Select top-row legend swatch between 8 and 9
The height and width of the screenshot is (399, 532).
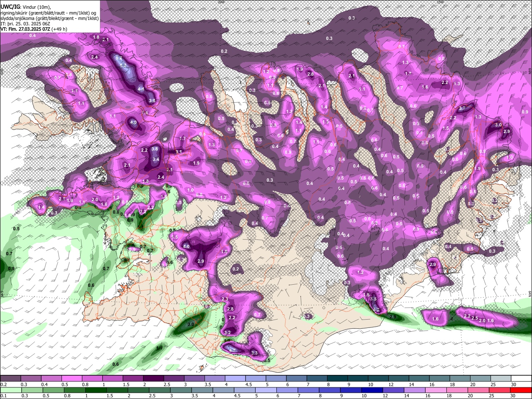[x=337, y=379]
